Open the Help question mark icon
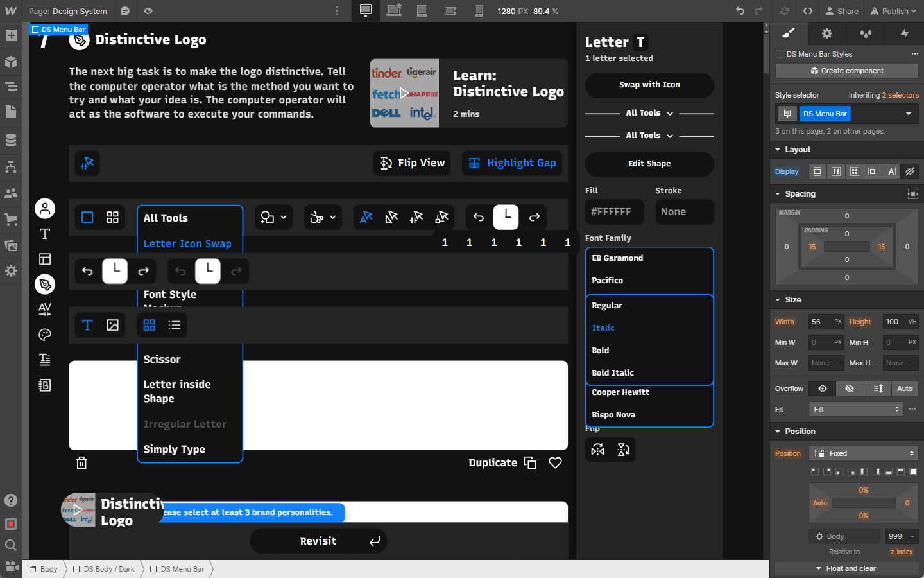The width and height of the screenshot is (924, 578). point(11,500)
